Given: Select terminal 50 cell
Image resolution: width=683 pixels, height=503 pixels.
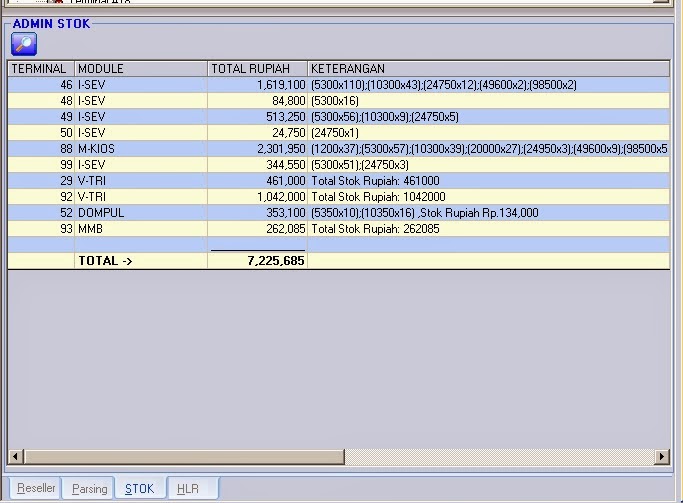Looking at the screenshot, I should 41,133.
